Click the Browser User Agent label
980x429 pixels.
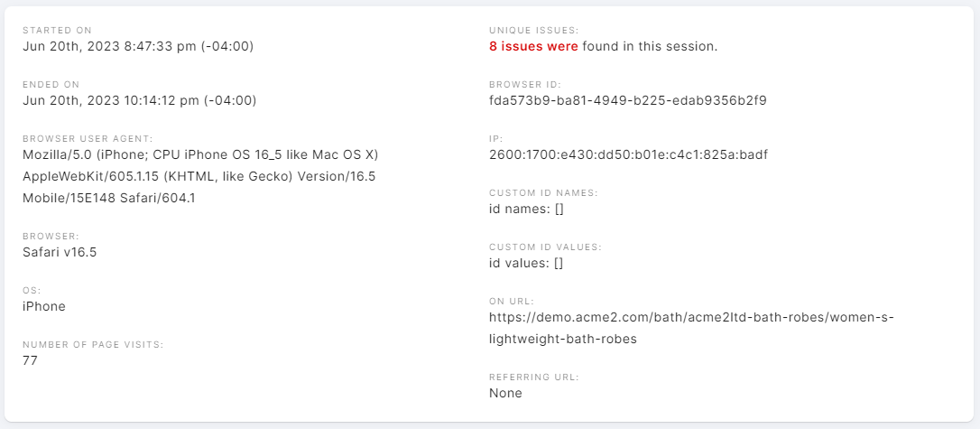(88, 139)
